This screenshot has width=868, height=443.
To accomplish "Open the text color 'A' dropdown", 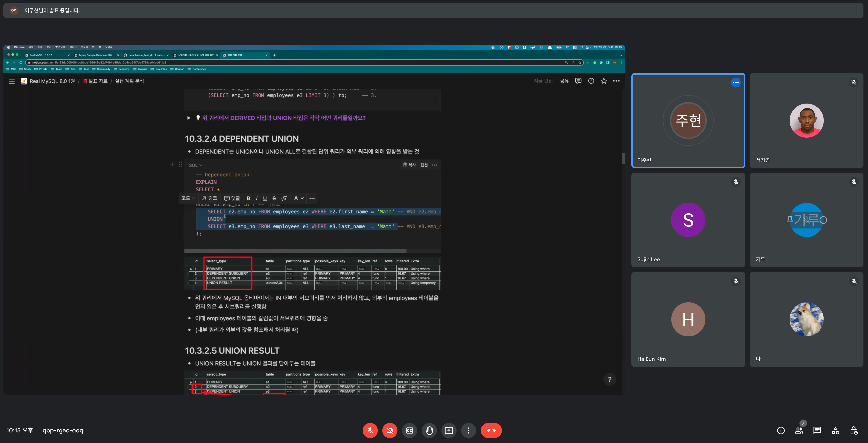I will pyautogui.click(x=298, y=198).
